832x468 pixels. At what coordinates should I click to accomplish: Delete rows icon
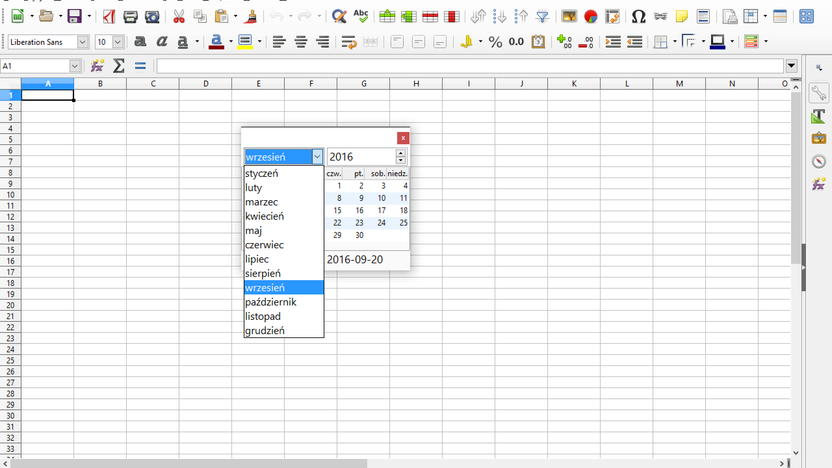point(430,16)
